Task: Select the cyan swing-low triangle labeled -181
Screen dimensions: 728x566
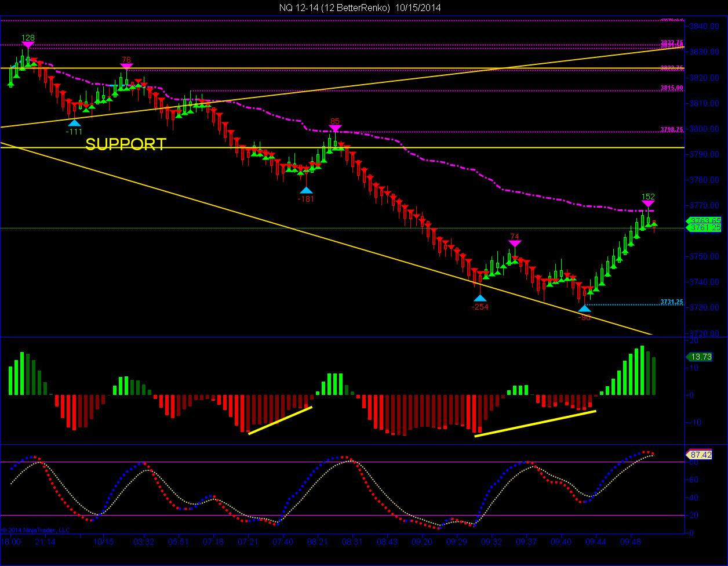Action: point(306,190)
